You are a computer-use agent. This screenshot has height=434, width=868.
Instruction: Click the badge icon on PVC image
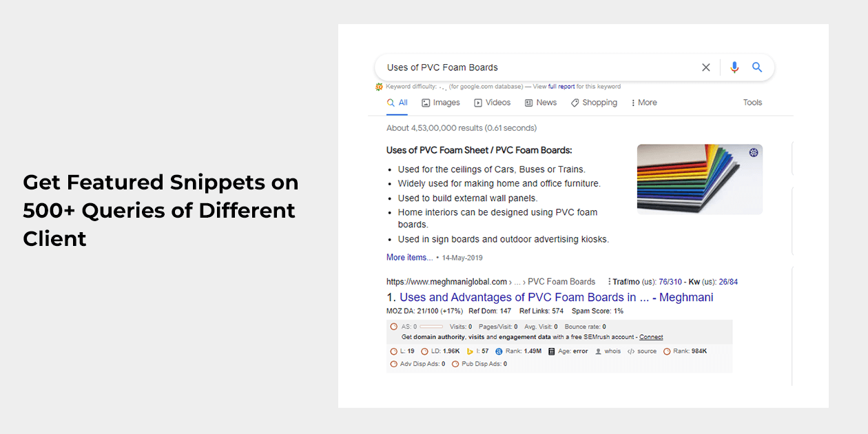coord(754,152)
